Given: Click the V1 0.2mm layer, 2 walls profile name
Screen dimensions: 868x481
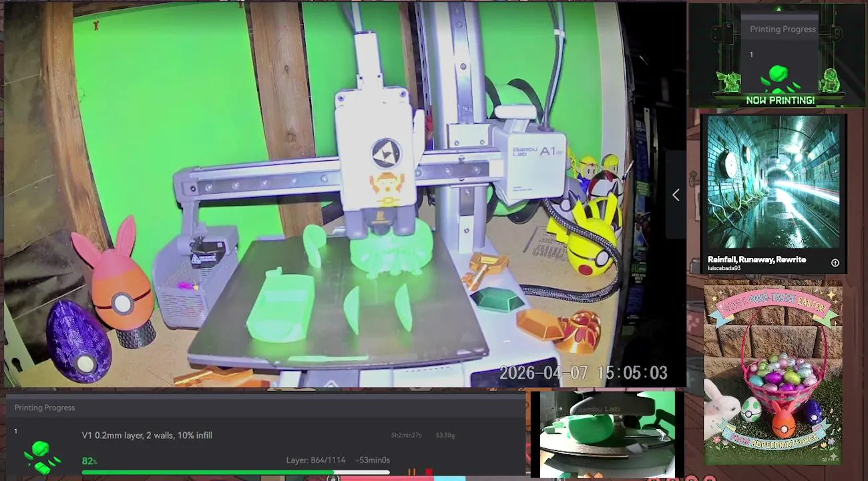Looking at the screenshot, I should point(147,436).
